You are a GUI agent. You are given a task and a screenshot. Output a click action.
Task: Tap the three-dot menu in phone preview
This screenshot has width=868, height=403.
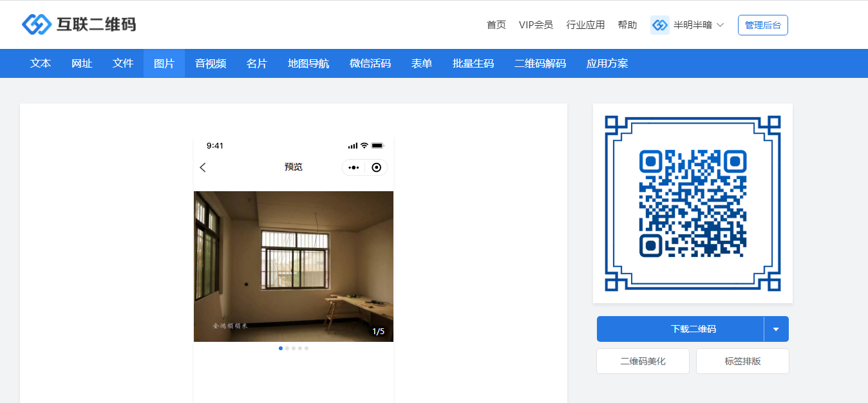click(354, 167)
